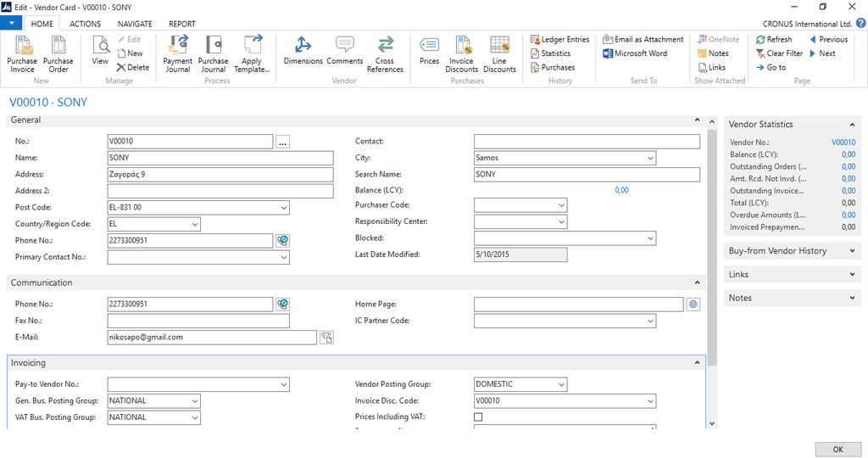
Task: Click Go to in Page group
Action: [x=771, y=67]
